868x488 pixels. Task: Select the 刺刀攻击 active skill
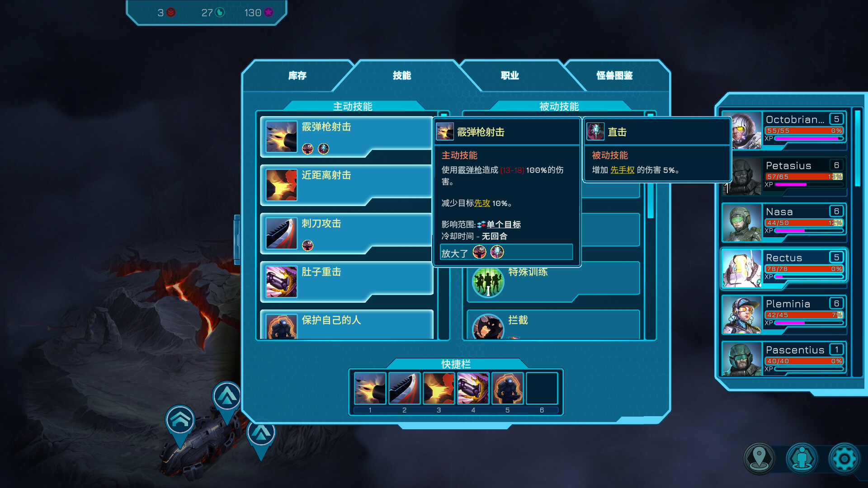346,233
